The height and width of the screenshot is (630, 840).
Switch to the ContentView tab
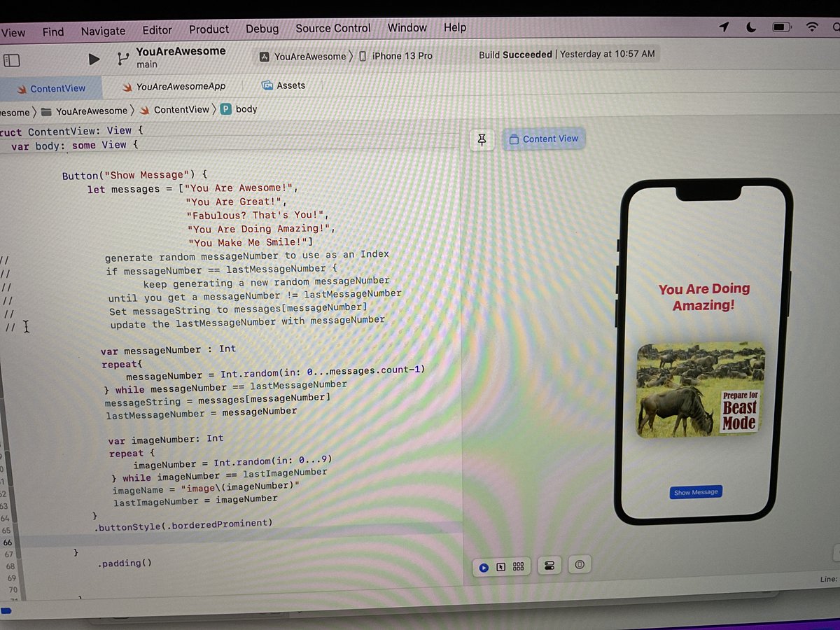50,88
